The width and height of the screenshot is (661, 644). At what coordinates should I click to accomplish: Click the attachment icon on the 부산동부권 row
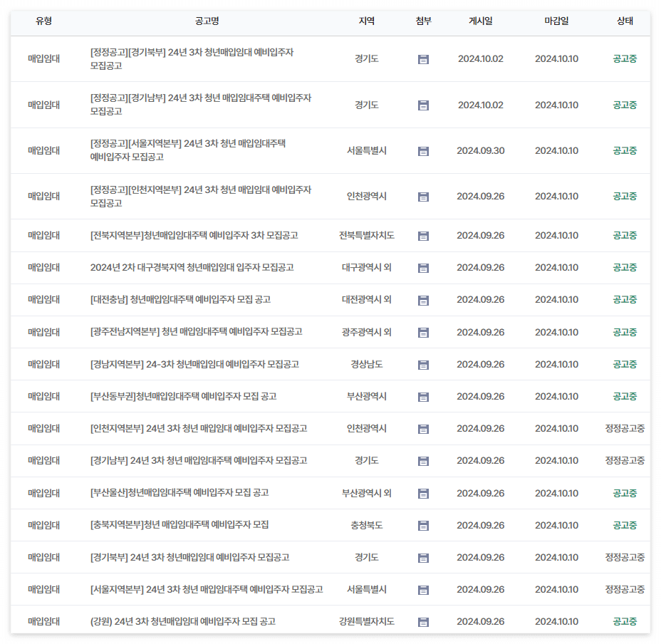[422, 396]
